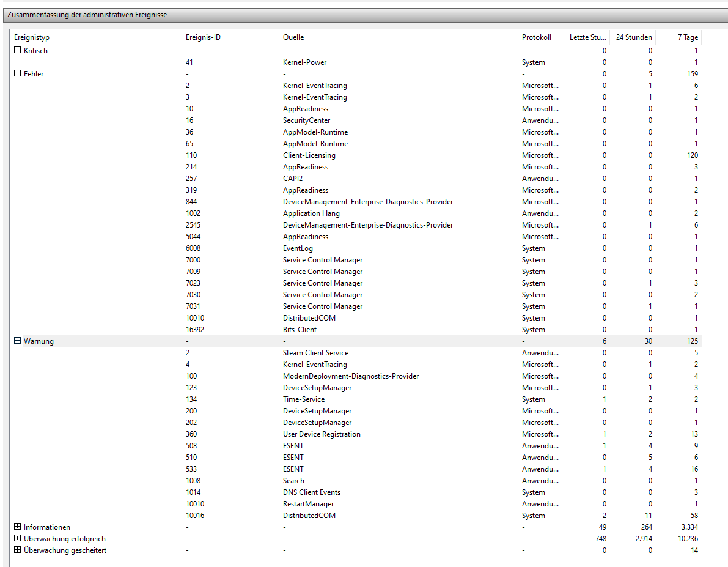Select the AppReadiness event 5044 row
728x567 pixels.
point(356,237)
